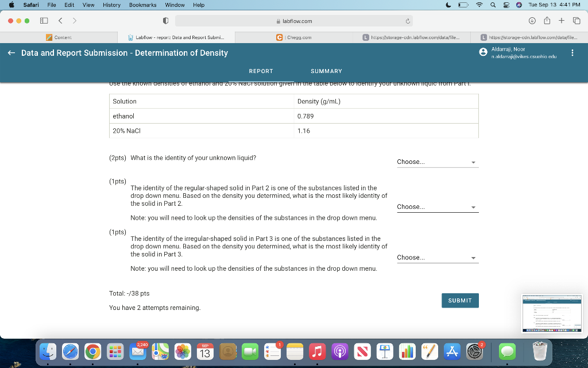This screenshot has width=588, height=368.
Task: Switch to the SUMMARY tab
Action: click(x=326, y=71)
